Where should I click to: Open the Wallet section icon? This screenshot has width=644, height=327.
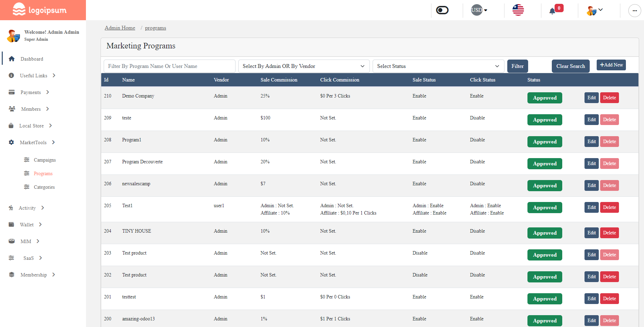pos(11,225)
